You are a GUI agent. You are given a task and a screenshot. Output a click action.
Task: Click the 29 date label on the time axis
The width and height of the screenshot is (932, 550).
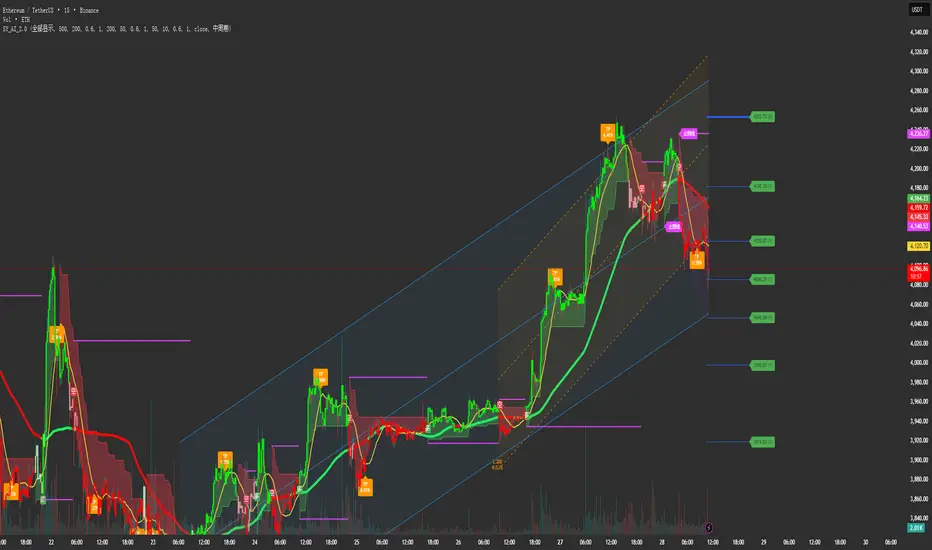pos(764,542)
